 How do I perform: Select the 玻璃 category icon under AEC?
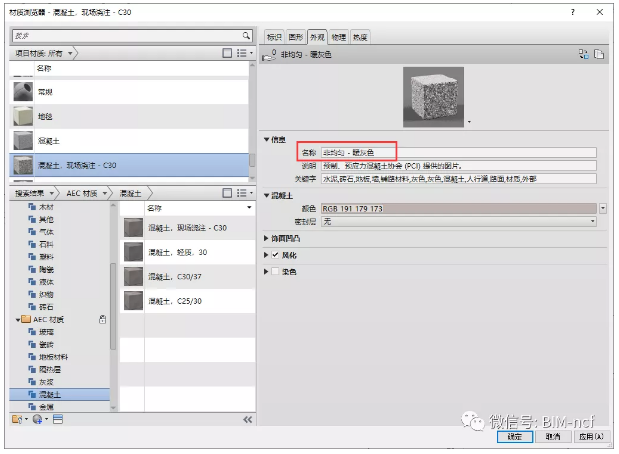tap(32, 332)
